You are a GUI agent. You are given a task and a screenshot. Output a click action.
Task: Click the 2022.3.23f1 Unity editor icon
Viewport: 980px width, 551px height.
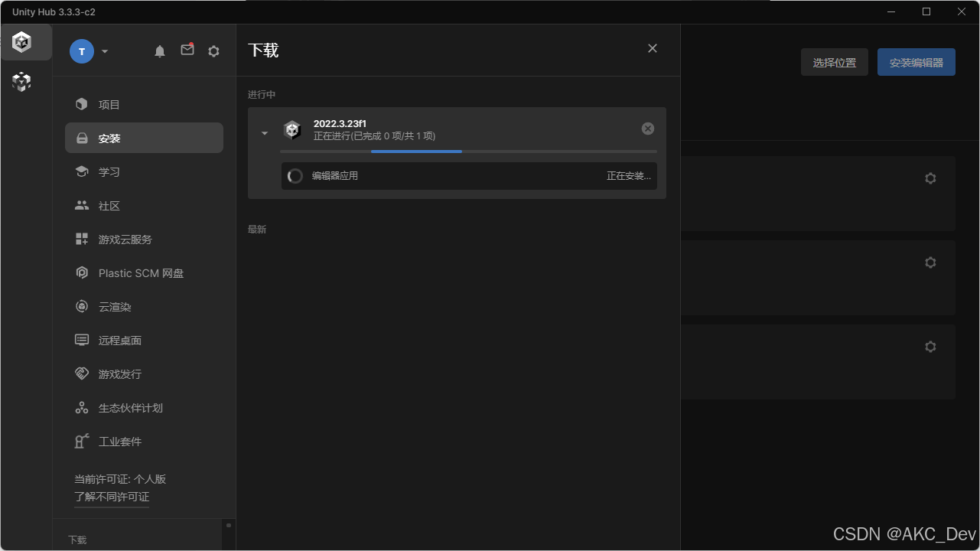(x=292, y=130)
